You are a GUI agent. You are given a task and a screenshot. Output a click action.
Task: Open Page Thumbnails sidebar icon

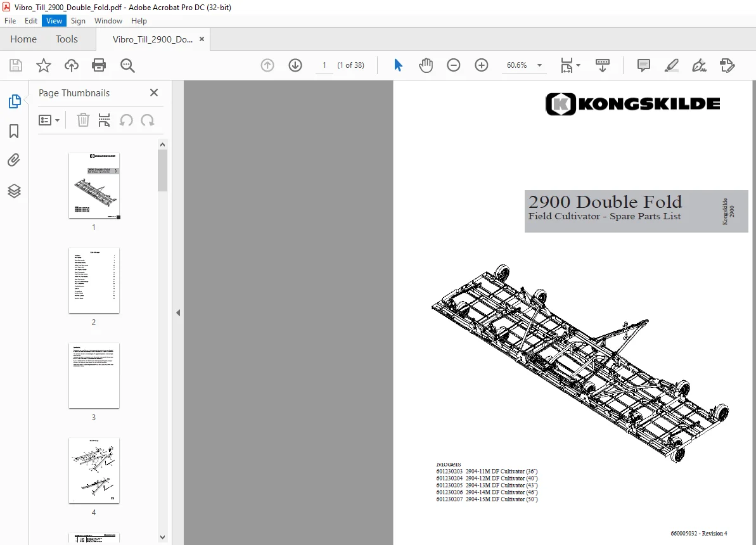15,101
